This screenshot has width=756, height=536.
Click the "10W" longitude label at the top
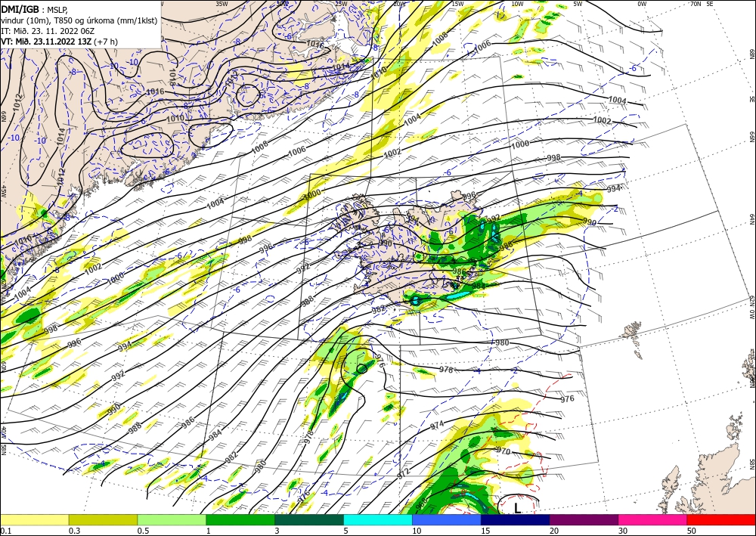(517, 4)
